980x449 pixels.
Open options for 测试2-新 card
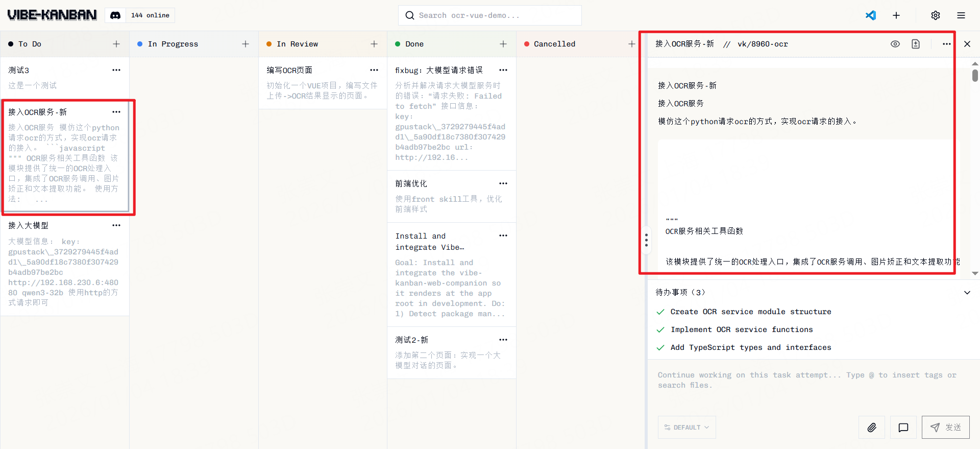(503, 340)
